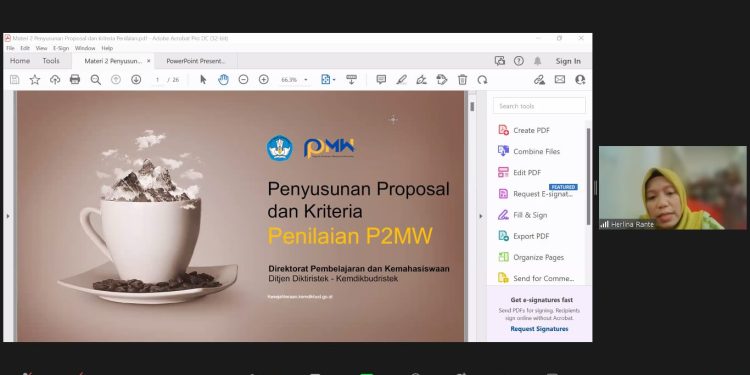Expand the left navigation pane arrow
The width and height of the screenshot is (750, 375).
pyautogui.click(x=8, y=216)
